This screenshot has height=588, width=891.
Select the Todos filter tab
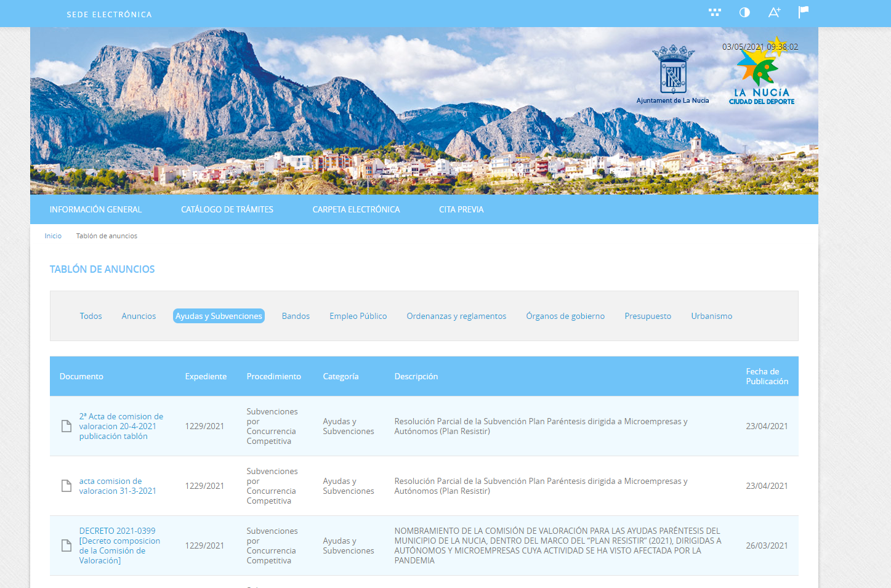(91, 316)
